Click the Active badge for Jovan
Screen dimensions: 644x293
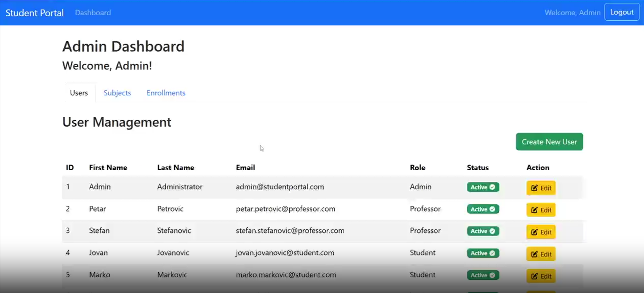click(x=483, y=253)
